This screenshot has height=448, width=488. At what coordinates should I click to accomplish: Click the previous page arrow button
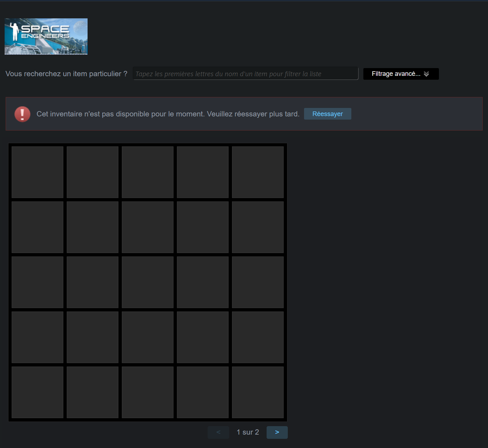pyautogui.click(x=218, y=432)
